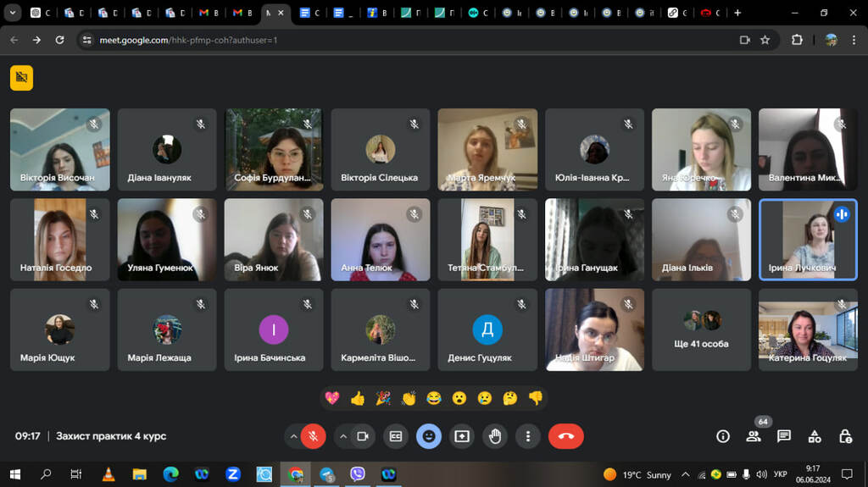868x487 pixels.
Task: Expand audio settings arrow beside microphone
Action: tap(293, 436)
